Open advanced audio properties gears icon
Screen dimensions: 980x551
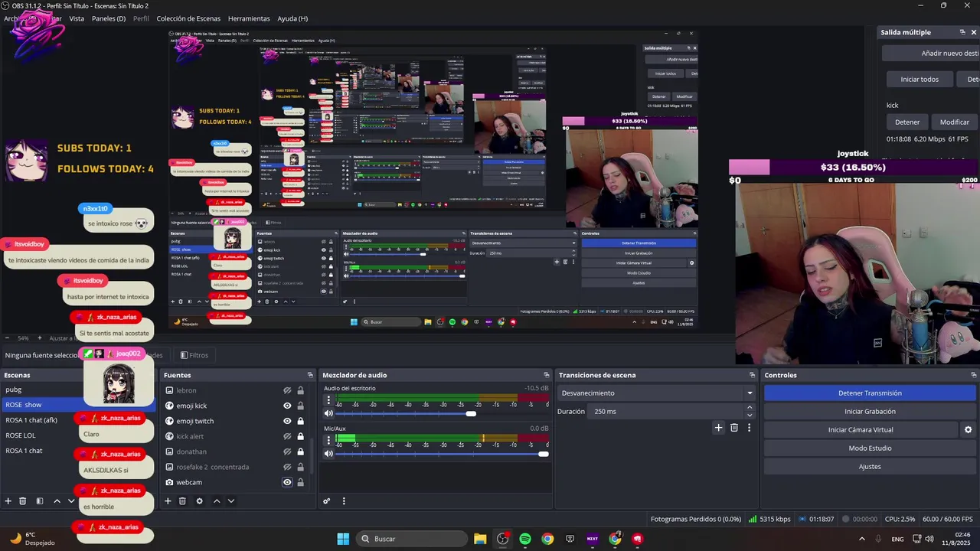[x=327, y=501]
